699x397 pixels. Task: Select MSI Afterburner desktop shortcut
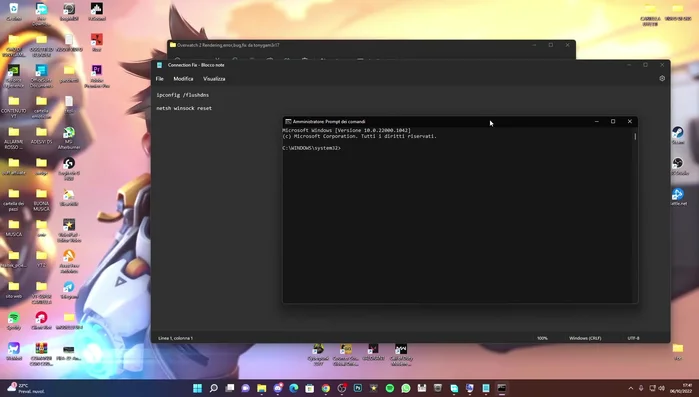point(69,138)
